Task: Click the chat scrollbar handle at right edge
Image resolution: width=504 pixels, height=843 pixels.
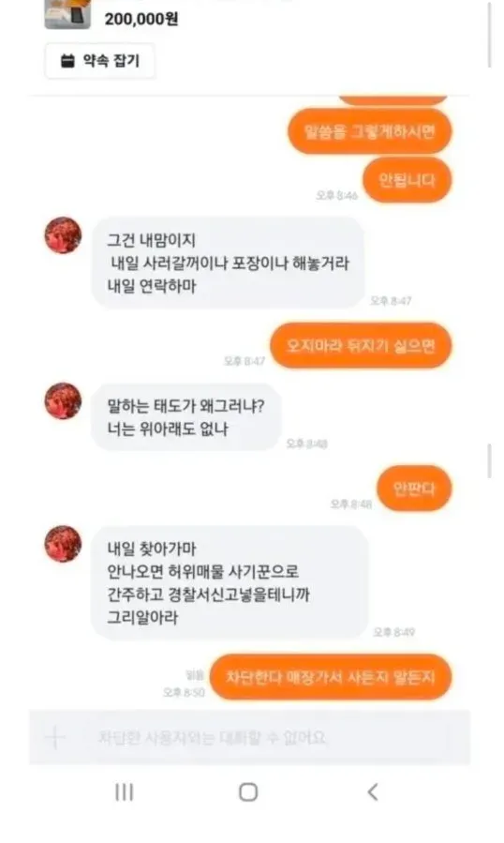Action: (x=490, y=461)
